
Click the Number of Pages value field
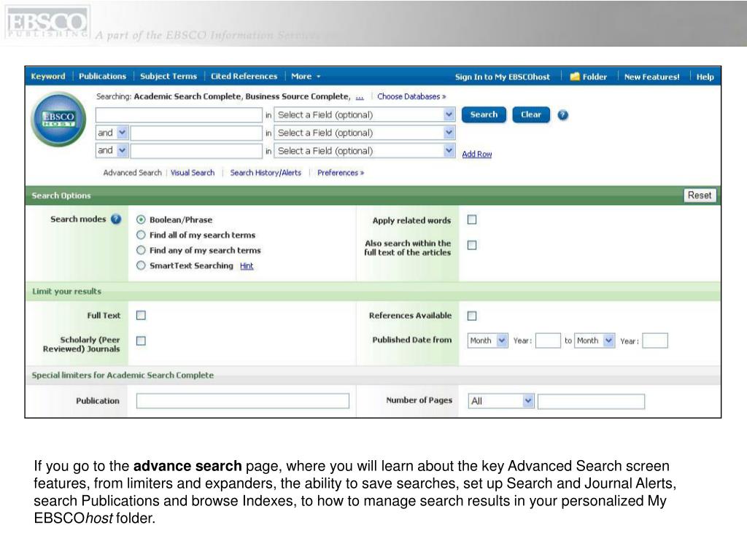pos(591,402)
